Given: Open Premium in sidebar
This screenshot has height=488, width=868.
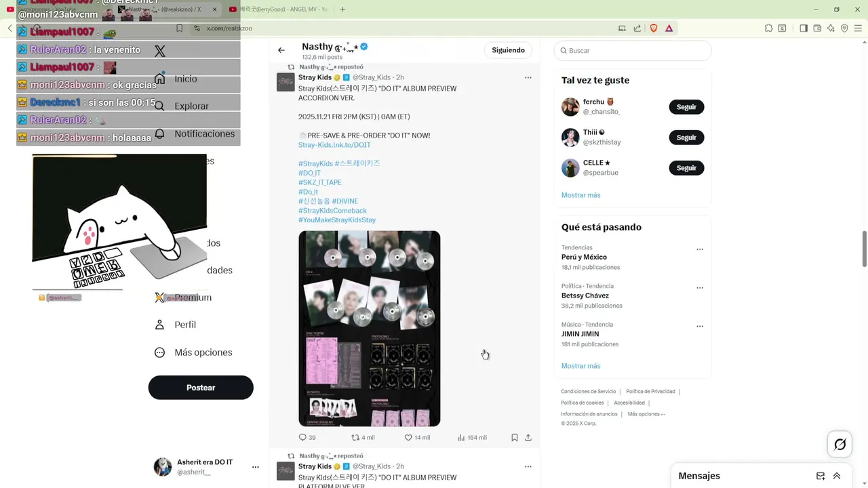Looking at the screenshot, I should (x=193, y=298).
